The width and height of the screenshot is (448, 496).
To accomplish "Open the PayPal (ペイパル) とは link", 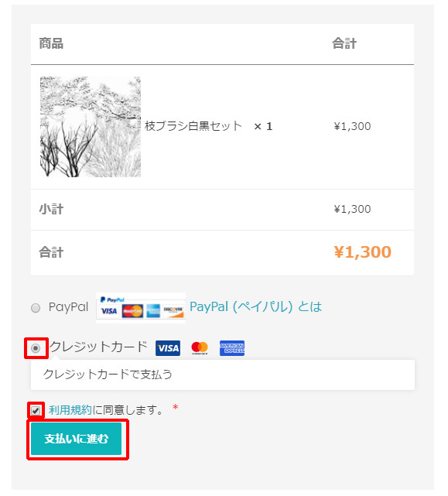I will (255, 306).
